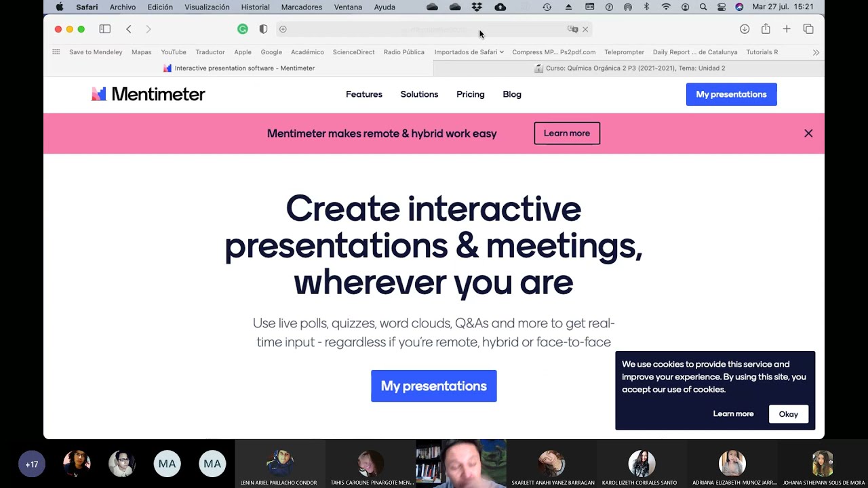Open the Solutions navigation link
The height and width of the screenshot is (488, 868).
click(x=419, y=94)
